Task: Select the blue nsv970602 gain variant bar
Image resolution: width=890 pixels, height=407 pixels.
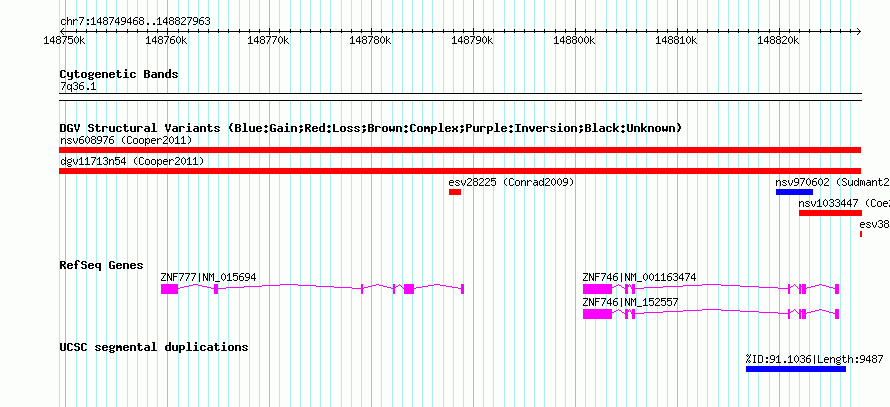Action: (794, 192)
